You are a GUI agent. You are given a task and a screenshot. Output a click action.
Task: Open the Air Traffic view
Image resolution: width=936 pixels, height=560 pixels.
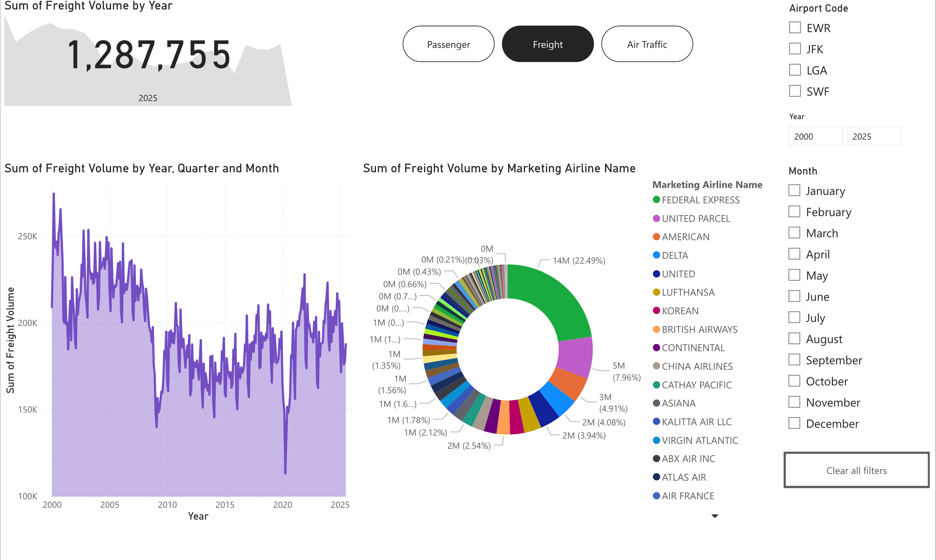[647, 44]
